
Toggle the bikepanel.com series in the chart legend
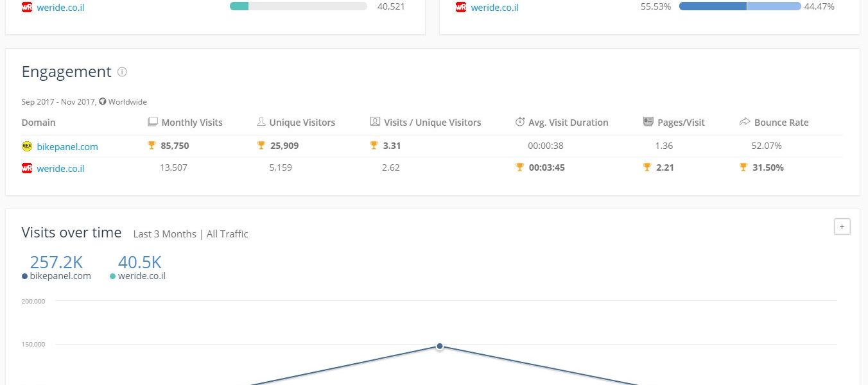[x=56, y=276]
